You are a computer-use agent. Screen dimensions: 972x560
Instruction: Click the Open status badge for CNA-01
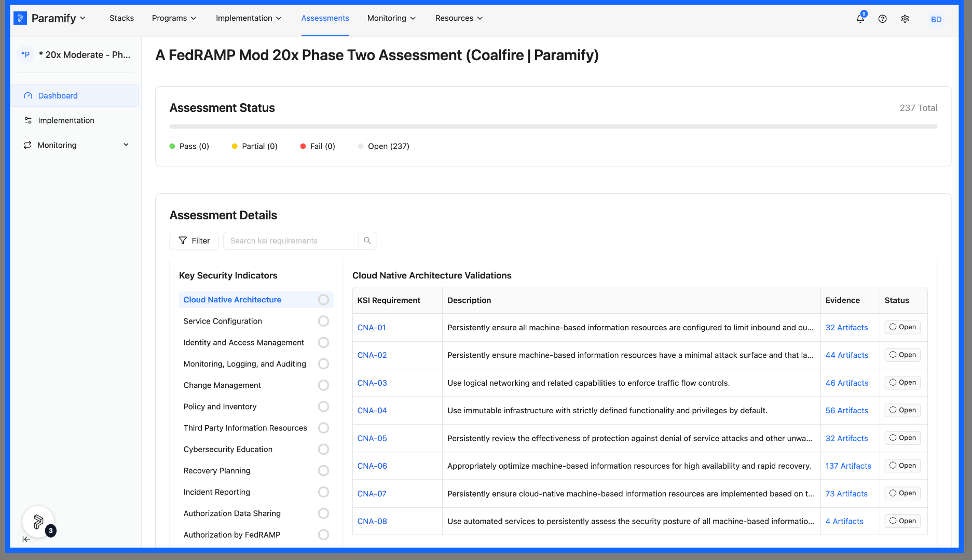click(902, 327)
